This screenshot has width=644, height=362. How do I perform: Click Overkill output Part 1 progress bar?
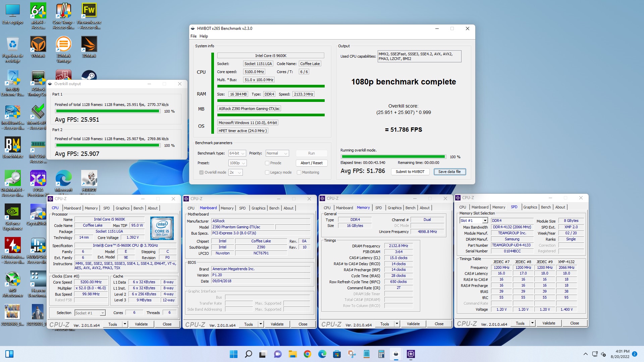pos(108,111)
